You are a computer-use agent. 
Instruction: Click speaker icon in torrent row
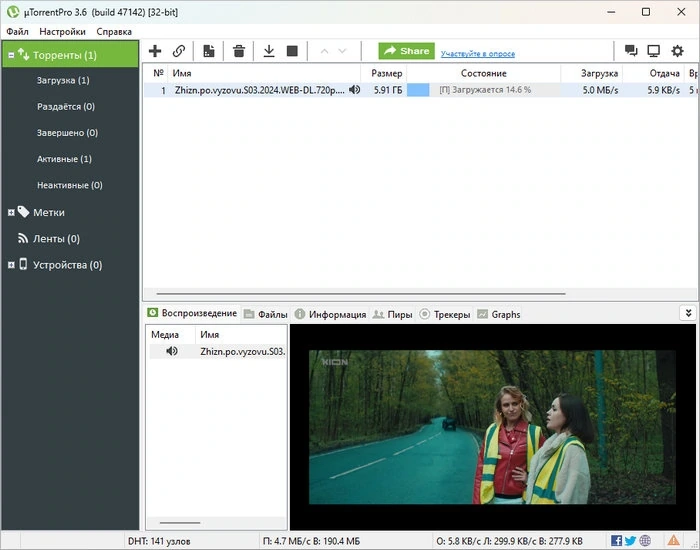click(x=354, y=90)
